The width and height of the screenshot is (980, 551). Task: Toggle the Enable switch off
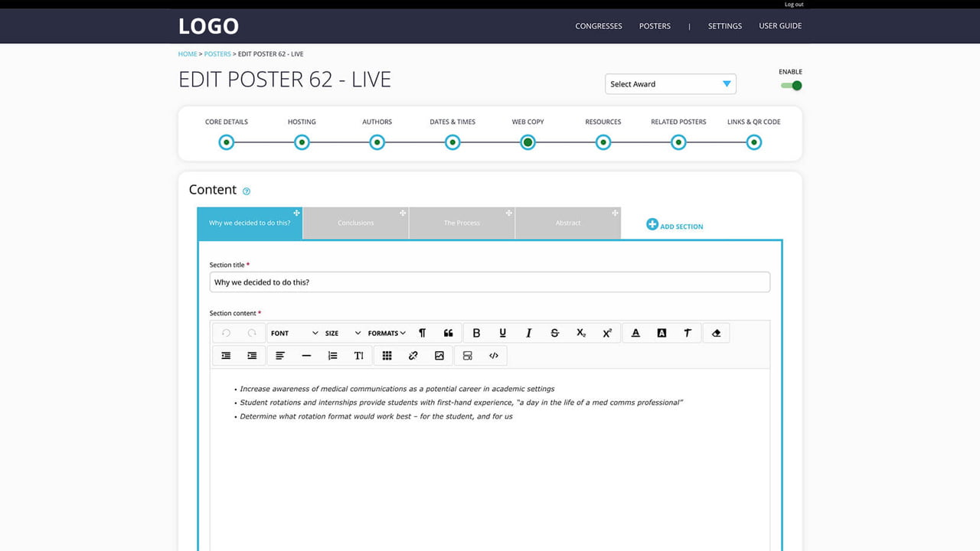[792, 86]
